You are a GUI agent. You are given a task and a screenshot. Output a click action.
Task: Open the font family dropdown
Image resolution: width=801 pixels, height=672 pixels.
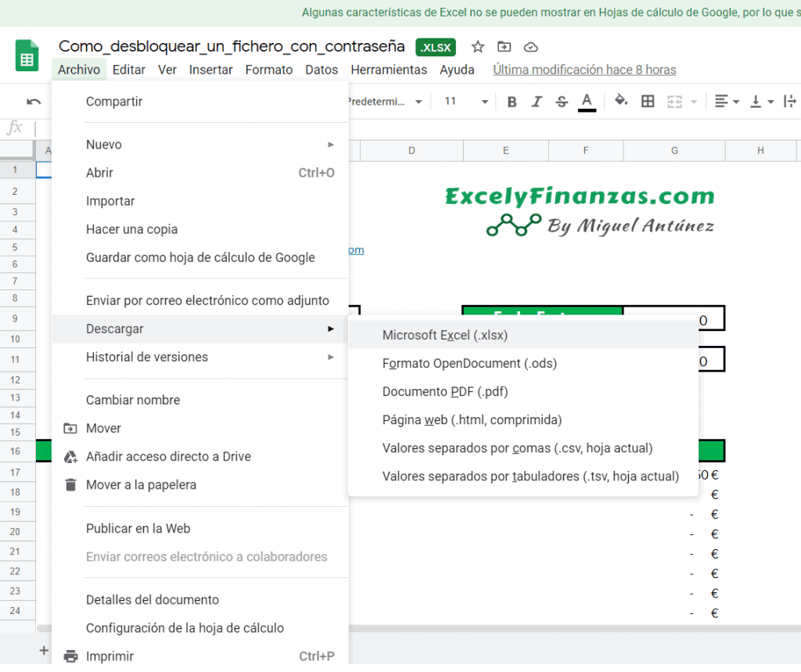386,102
